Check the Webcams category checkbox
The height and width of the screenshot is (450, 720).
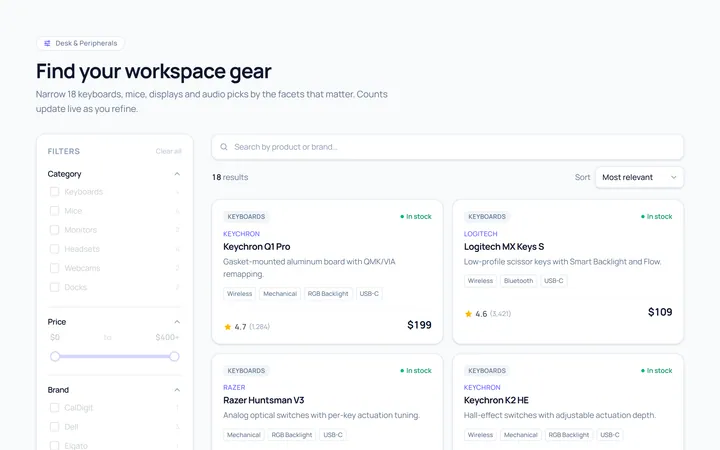[x=54, y=268]
